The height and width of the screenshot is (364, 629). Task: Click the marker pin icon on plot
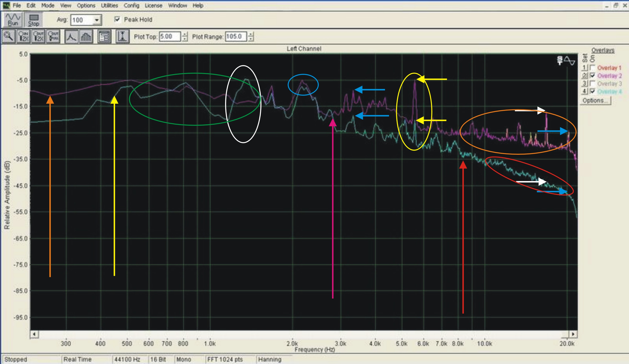point(560,60)
